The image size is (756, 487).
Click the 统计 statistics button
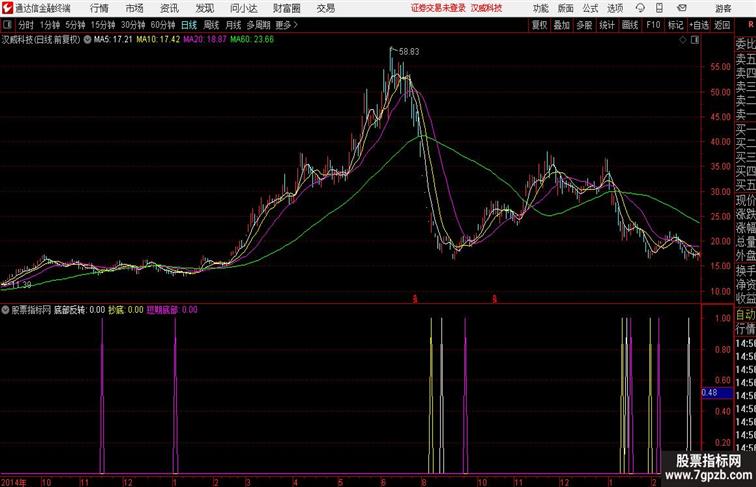607,25
